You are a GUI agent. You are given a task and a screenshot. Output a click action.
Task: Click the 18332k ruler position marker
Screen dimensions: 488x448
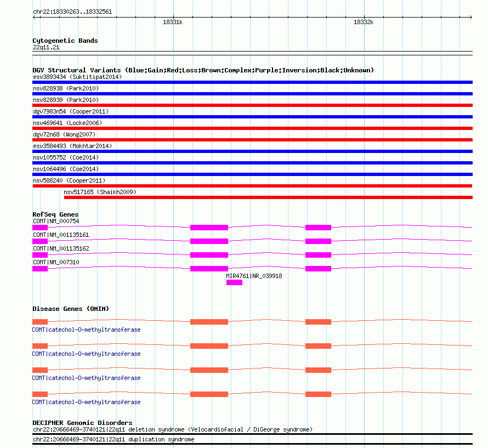pos(364,22)
